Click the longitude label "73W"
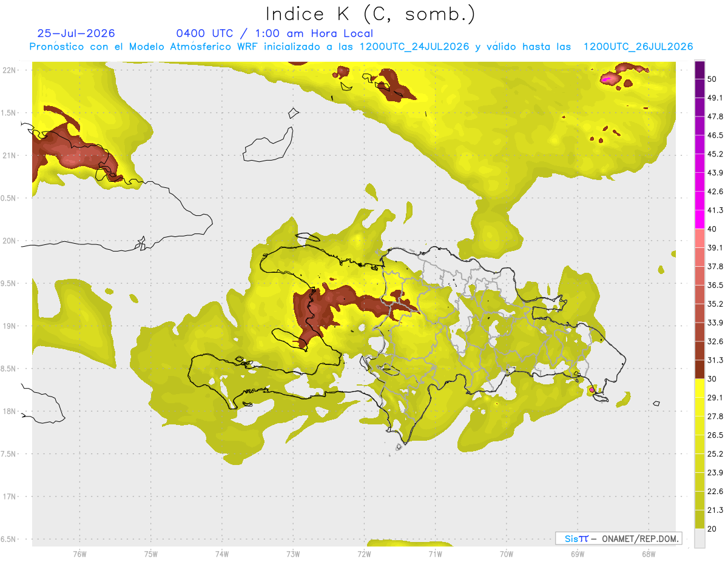The height and width of the screenshot is (562, 728). coord(293,554)
